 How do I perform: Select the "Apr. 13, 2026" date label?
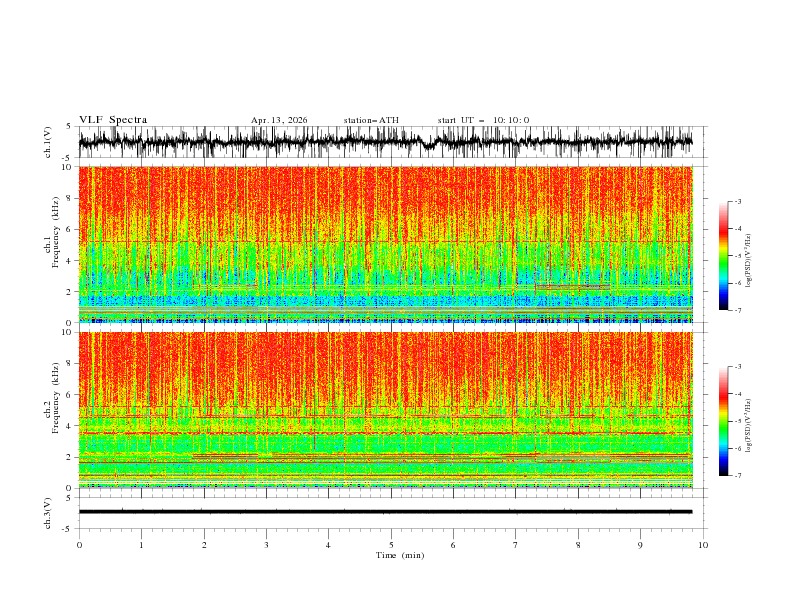click(x=279, y=120)
